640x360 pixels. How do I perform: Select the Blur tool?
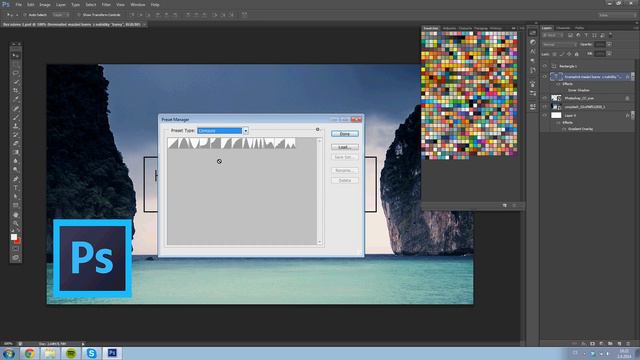pos(16,161)
